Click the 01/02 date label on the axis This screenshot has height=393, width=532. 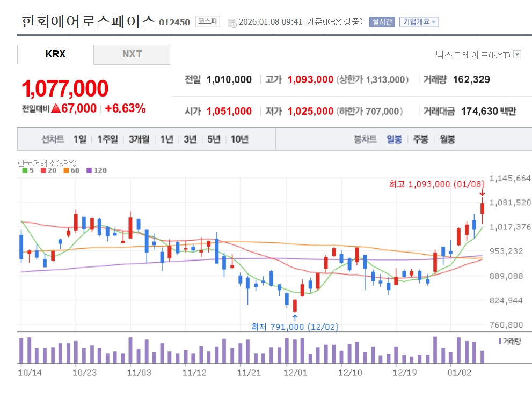click(x=460, y=373)
